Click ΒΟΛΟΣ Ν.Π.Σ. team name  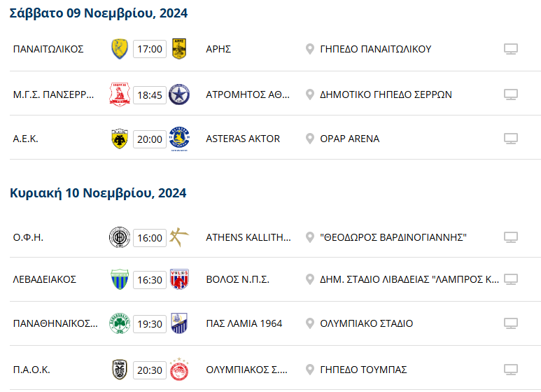(x=237, y=279)
